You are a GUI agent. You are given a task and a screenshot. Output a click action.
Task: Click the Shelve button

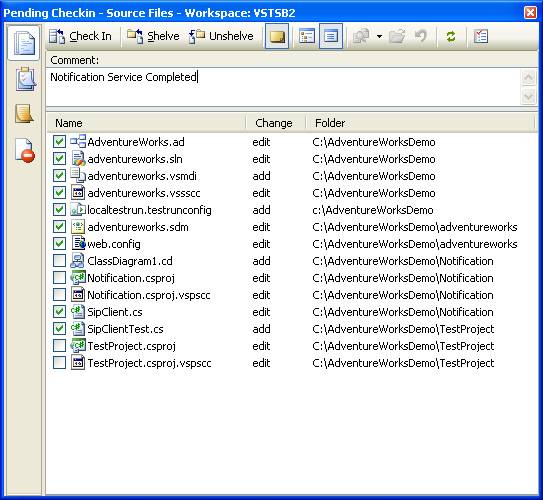click(x=153, y=36)
